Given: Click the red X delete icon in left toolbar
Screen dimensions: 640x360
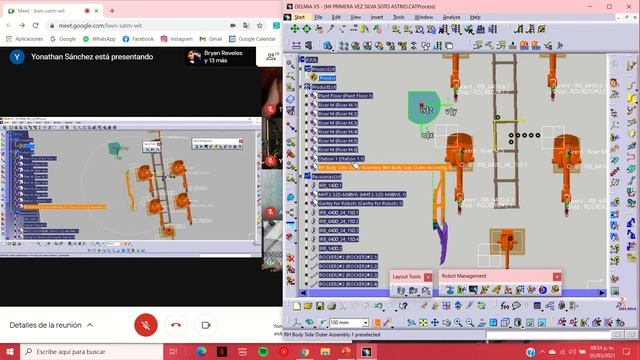Looking at the screenshot, I should coord(291,258).
